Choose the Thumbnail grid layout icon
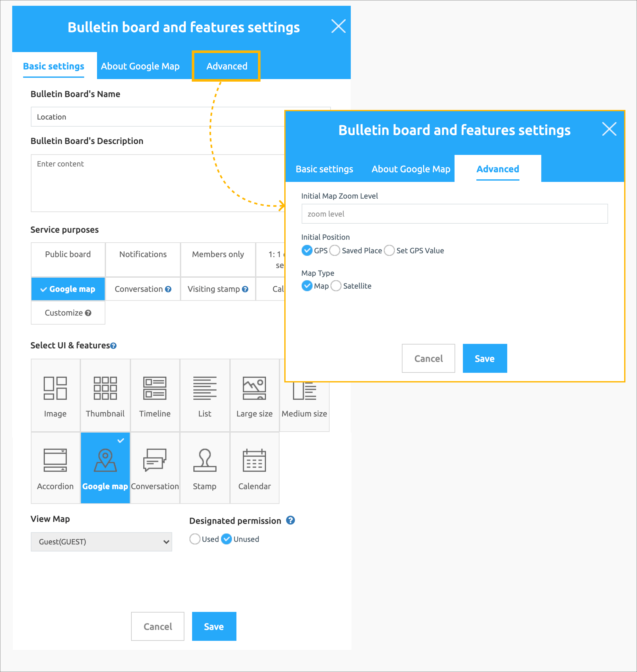This screenshot has width=637, height=672. [x=105, y=388]
